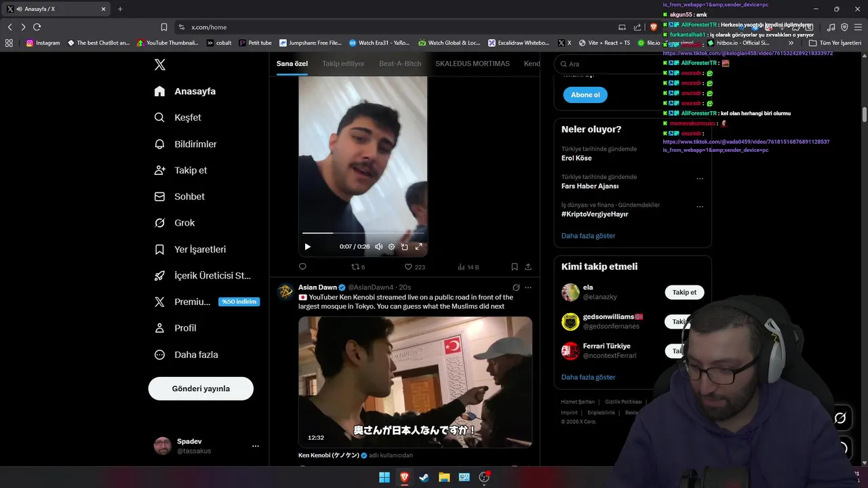Open the cobalt bookmark
The width and height of the screenshot is (868, 488).
219,43
